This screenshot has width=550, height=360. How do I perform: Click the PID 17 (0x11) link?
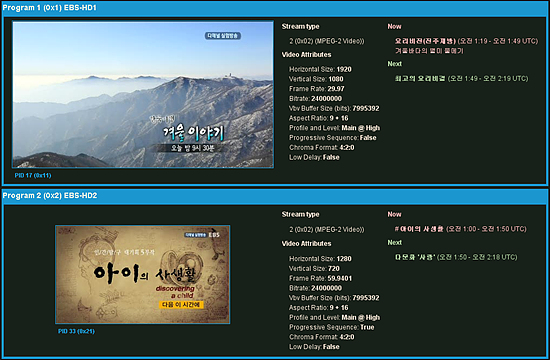33,175
